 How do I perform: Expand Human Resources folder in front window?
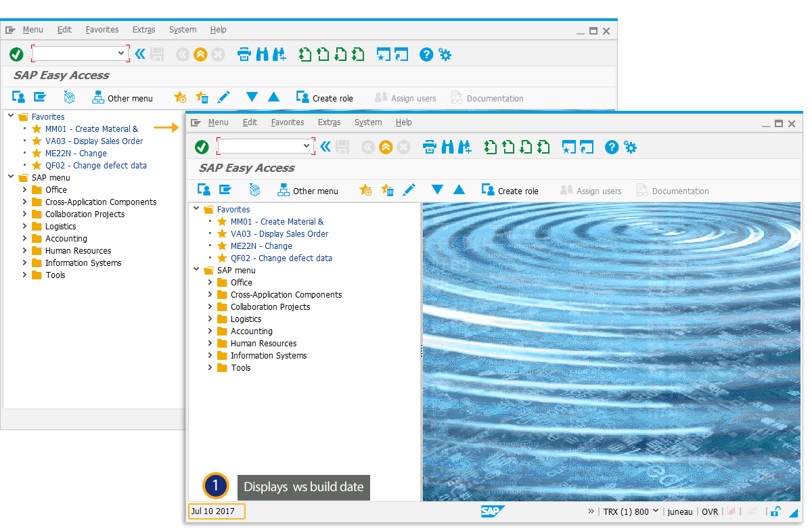tap(210, 343)
